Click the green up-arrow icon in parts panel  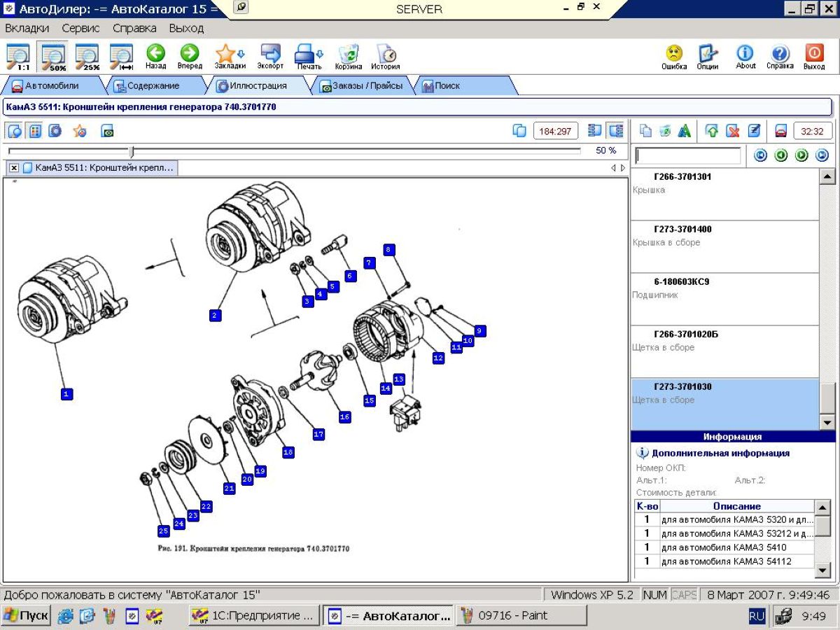pos(712,131)
